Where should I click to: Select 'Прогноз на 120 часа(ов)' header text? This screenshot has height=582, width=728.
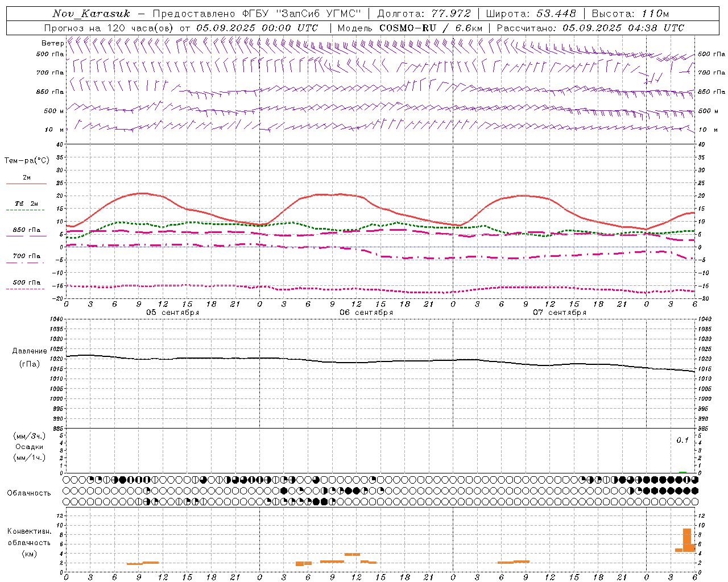tap(110, 28)
